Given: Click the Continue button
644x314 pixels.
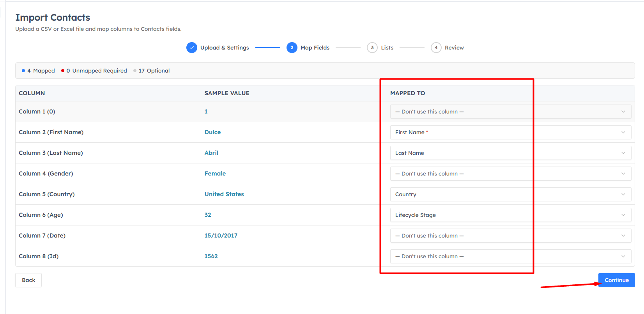Looking at the screenshot, I should 617,280.
